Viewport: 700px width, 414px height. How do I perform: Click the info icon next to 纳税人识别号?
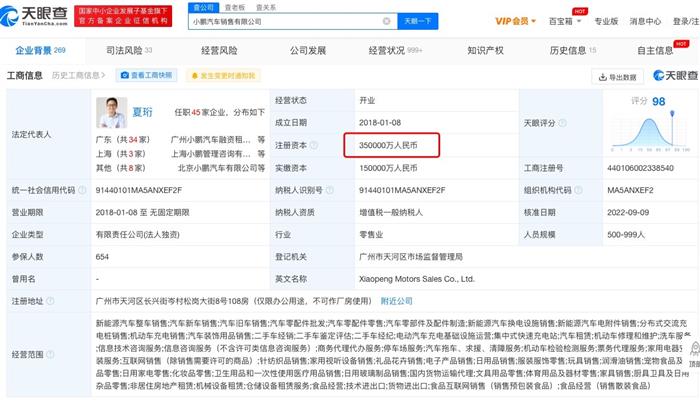(x=330, y=190)
